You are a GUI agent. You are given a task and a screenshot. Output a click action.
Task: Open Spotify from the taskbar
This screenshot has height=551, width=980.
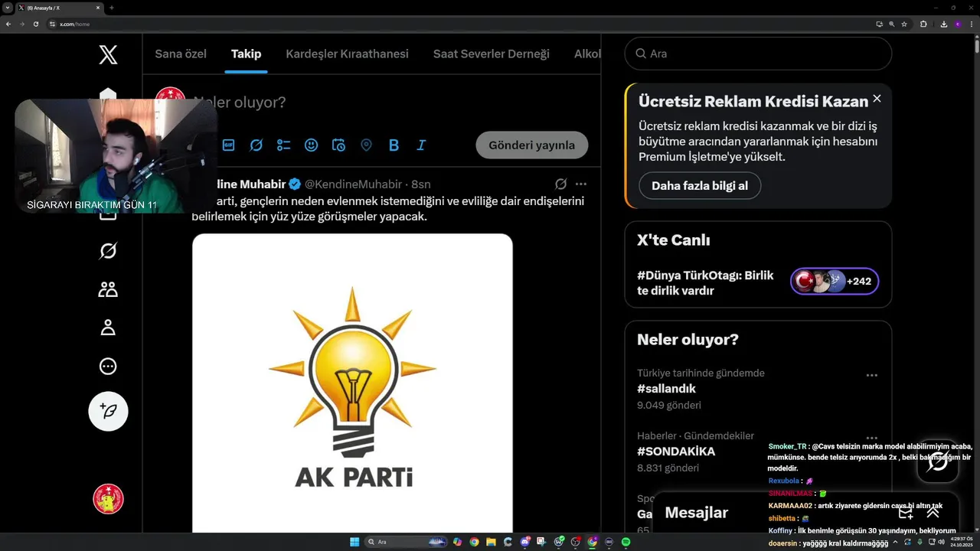(x=626, y=542)
